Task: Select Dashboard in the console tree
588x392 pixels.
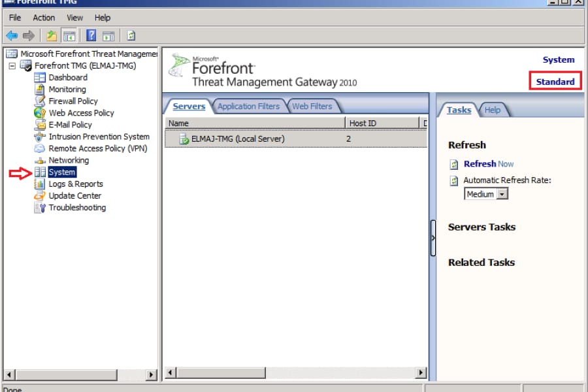Action: point(68,77)
